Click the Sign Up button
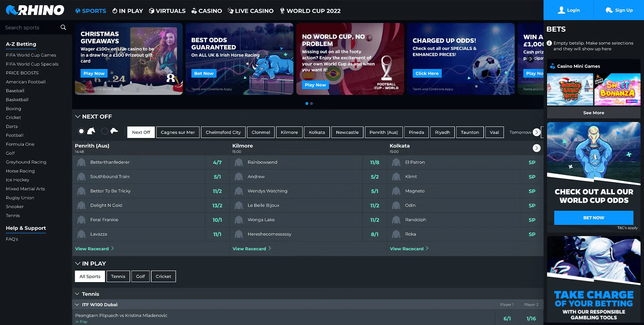This screenshot has width=644, height=325. 619,10
